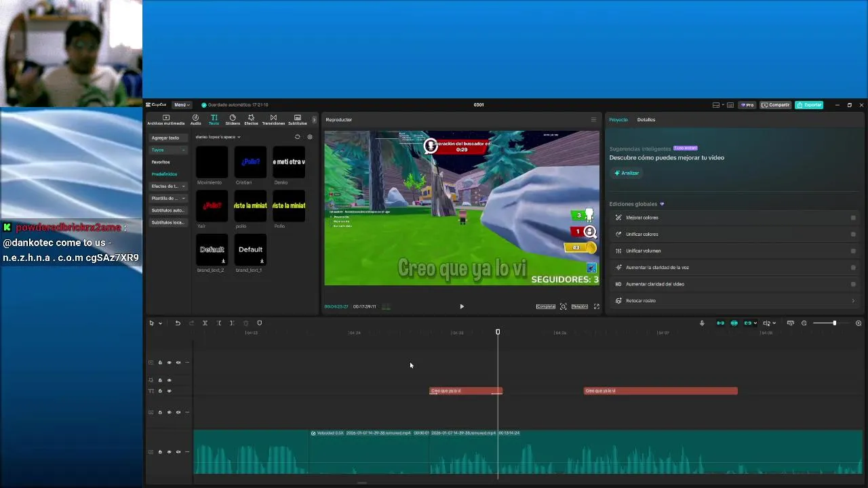Open danko lopez's space dropdown
The width and height of the screenshot is (868, 488).
click(218, 137)
